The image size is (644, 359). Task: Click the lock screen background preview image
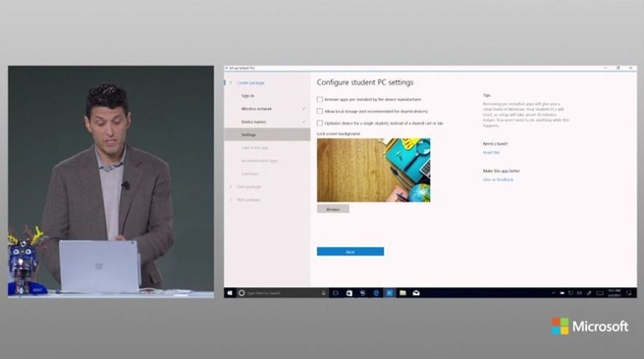[x=373, y=170]
